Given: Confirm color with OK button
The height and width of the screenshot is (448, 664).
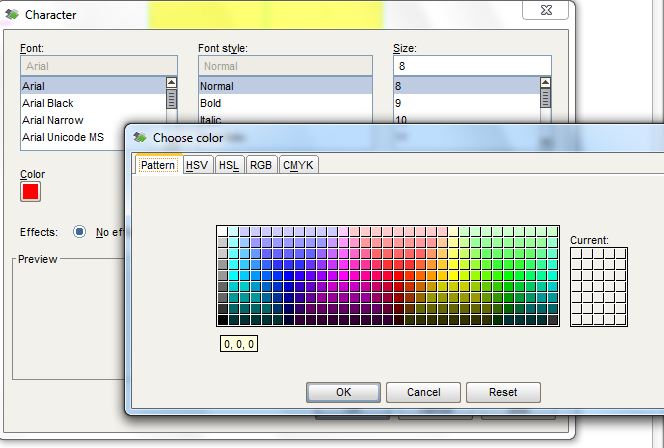Looking at the screenshot, I should (x=343, y=392).
